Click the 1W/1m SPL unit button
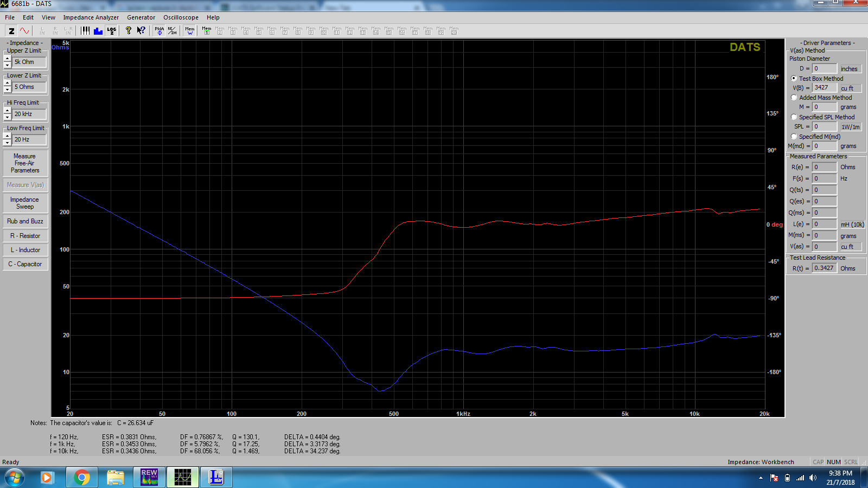 [850, 127]
